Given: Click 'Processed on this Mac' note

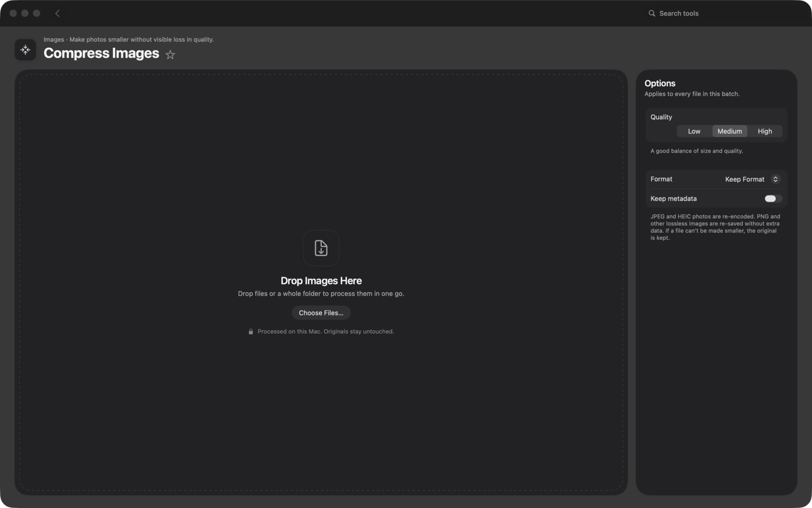Looking at the screenshot, I should tap(326, 332).
